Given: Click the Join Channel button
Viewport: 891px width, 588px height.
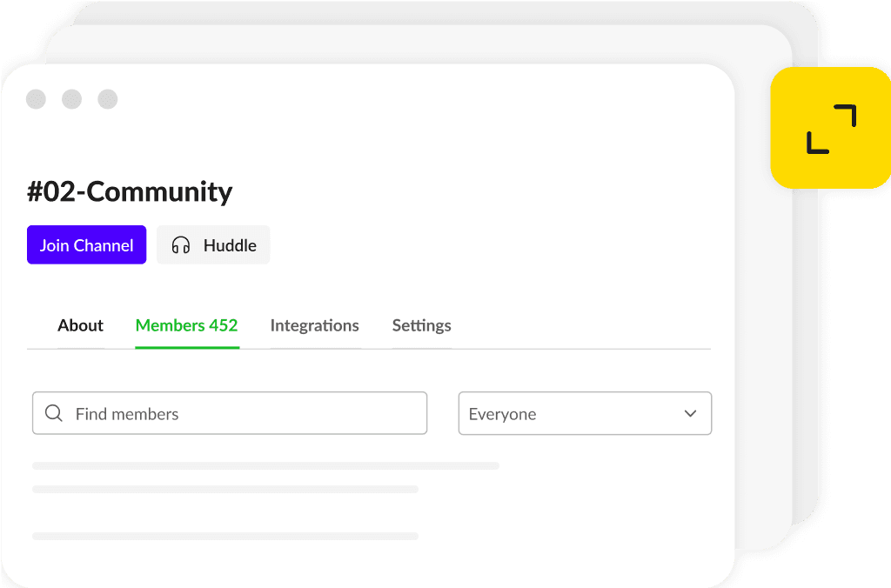Looking at the screenshot, I should pyautogui.click(x=86, y=244).
